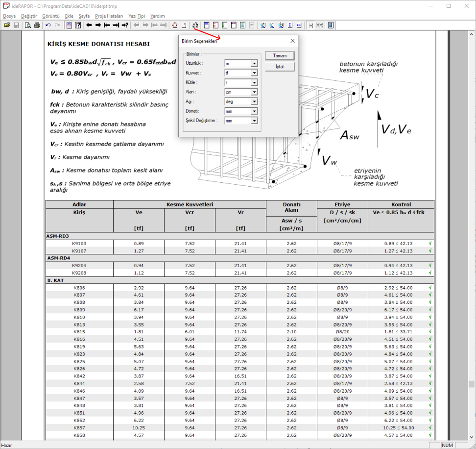Open the Kütle unit dropdown
Screen dimensions: 476x449
click(254, 83)
